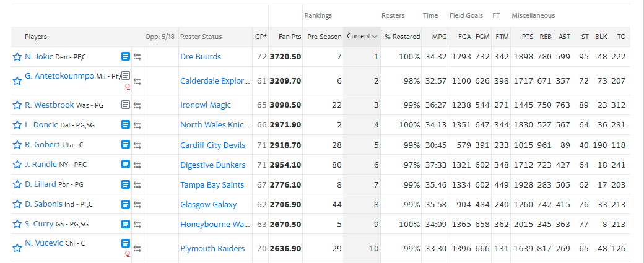Click trade icon for N. Jokic
This screenshot has height=263, width=644.
[x=137, y=57]
